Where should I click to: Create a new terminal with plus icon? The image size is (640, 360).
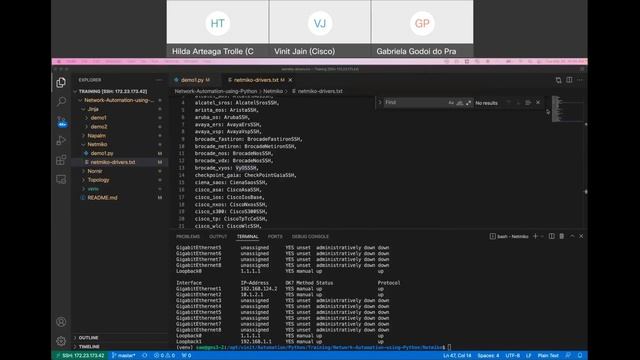535,236
